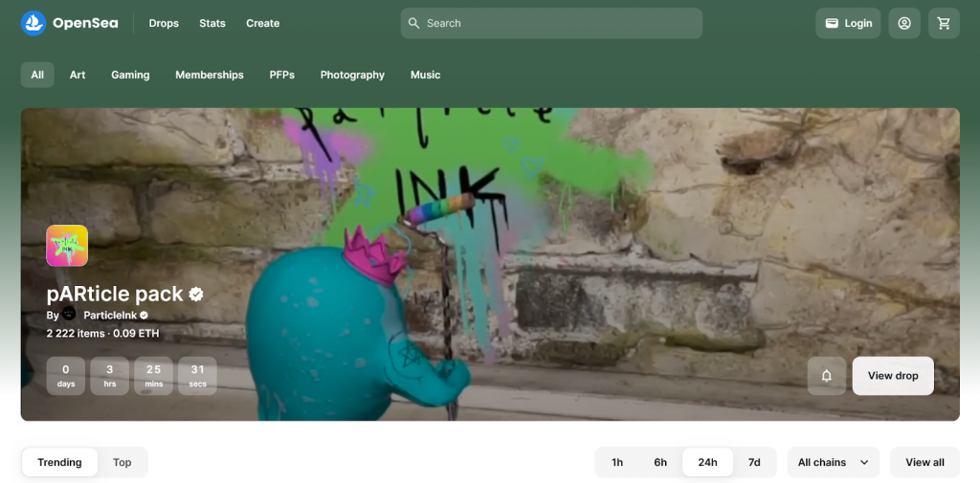Screen dimensions: 980x483
Task: Expand the All chains dropdown
Action: pos(834,462)
